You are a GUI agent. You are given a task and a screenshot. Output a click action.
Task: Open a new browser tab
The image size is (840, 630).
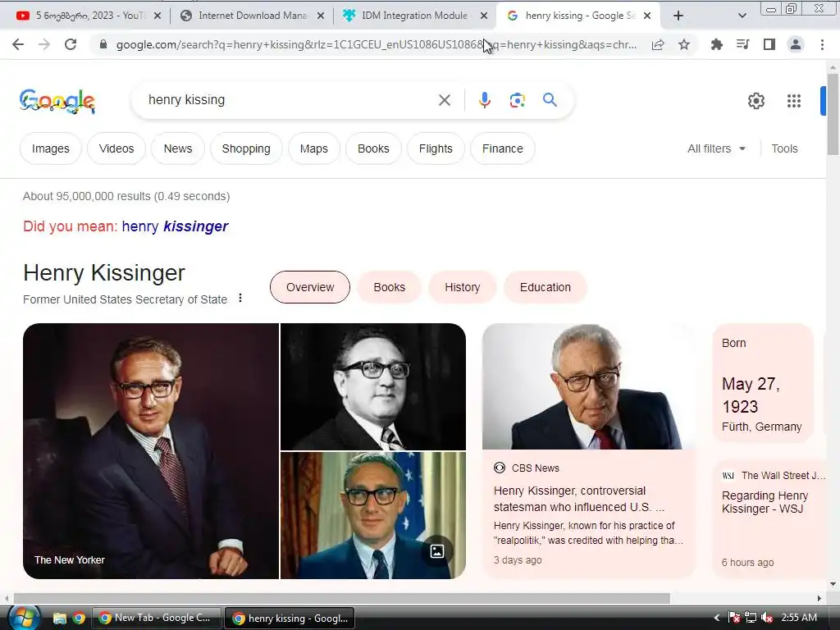coord(678,16)
